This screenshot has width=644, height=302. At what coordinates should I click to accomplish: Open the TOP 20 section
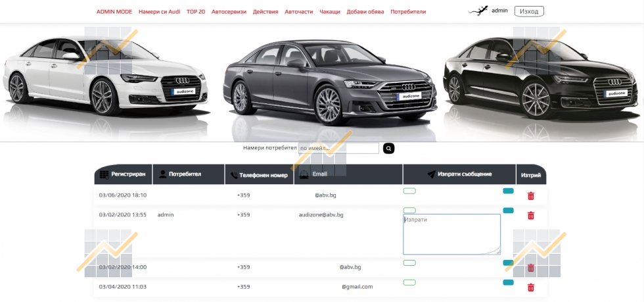[196, 12]
